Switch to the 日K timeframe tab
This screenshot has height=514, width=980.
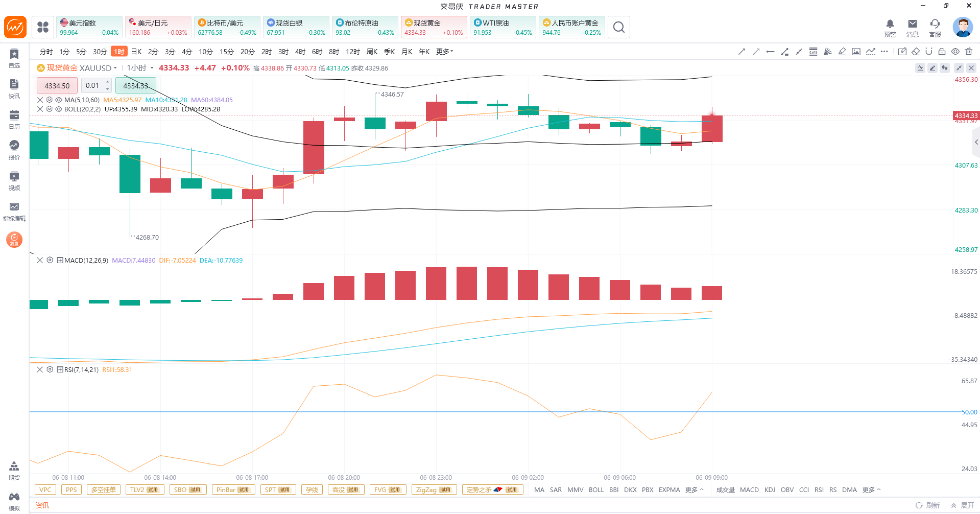[x=136, y=52]
